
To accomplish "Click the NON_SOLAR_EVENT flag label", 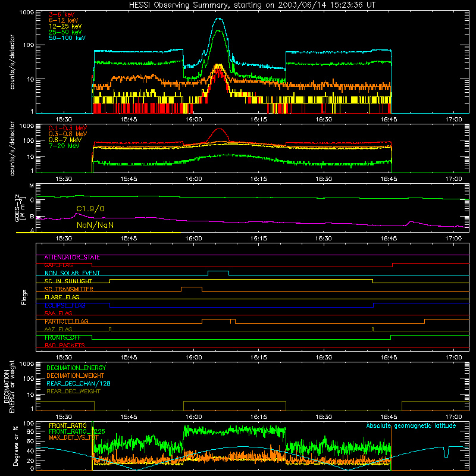I will click(x=72, y=273).
